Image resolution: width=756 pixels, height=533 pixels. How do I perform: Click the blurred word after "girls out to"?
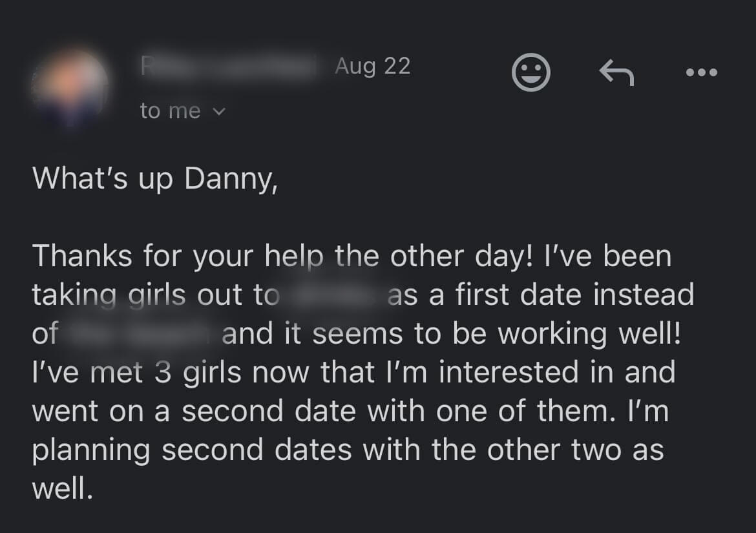tap(333, 295)
